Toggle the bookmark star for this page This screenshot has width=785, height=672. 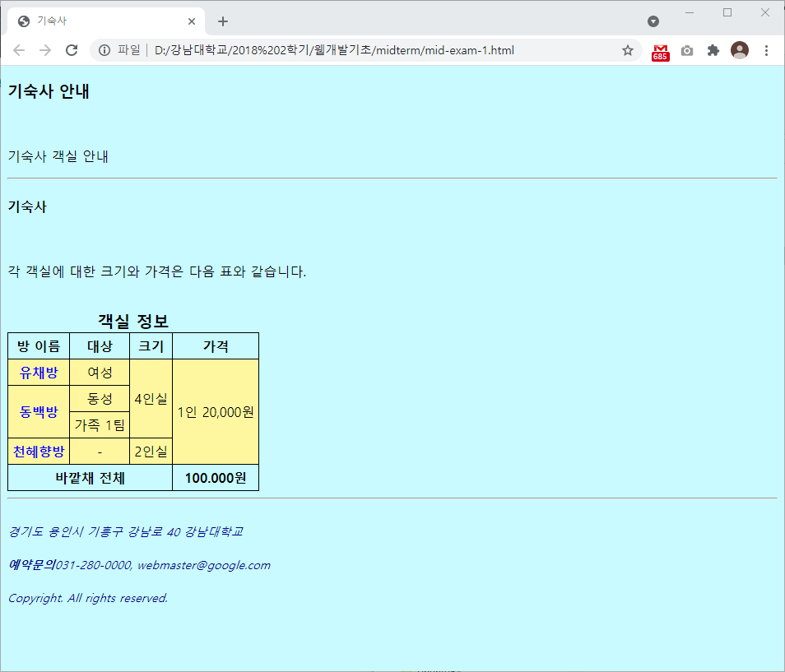(x=628, y=50)
